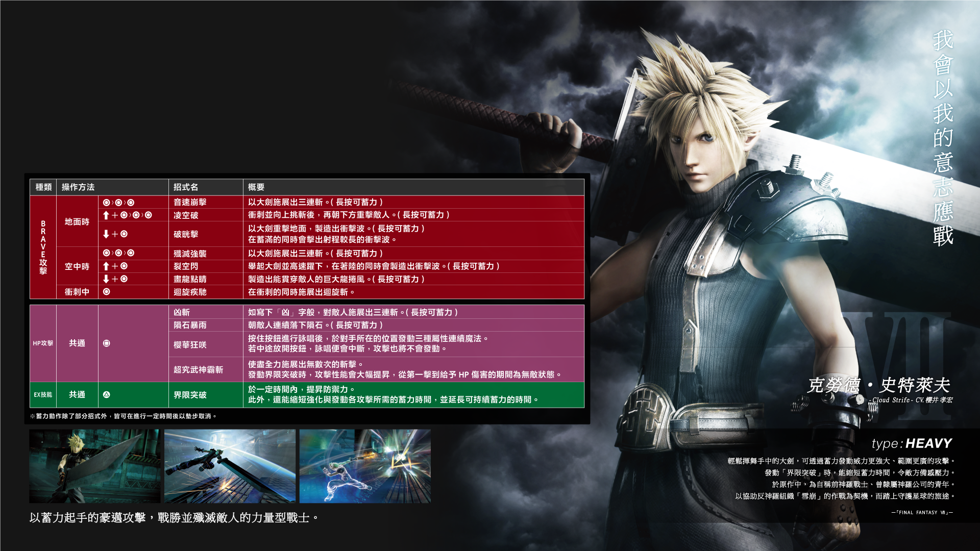This screenshot has height=551, width=980.
Task: Open the first gameplay thumbnail of Cloud with sword
Action: point(94,466)
